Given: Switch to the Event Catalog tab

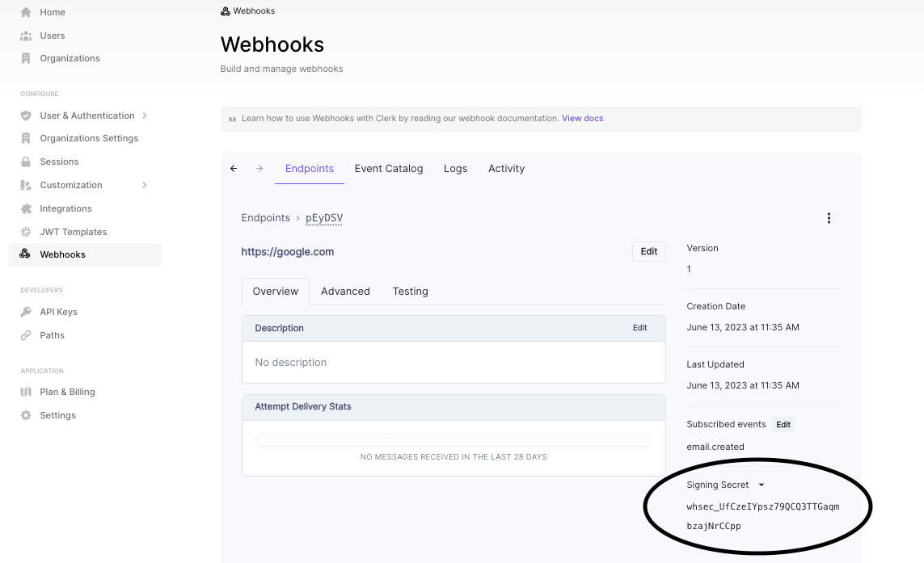Looking at the screenshot, I should 389,168.
